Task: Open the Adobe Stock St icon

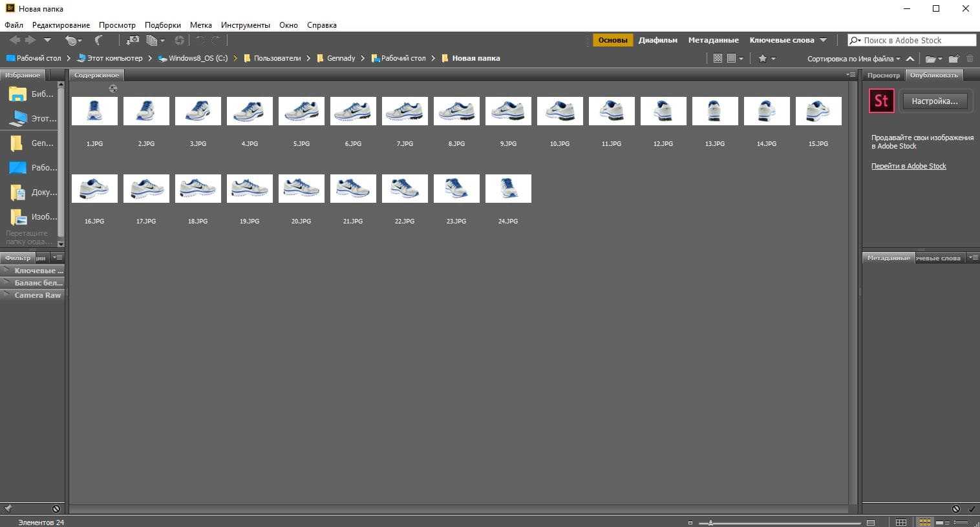Action: [x=881, y=101]
